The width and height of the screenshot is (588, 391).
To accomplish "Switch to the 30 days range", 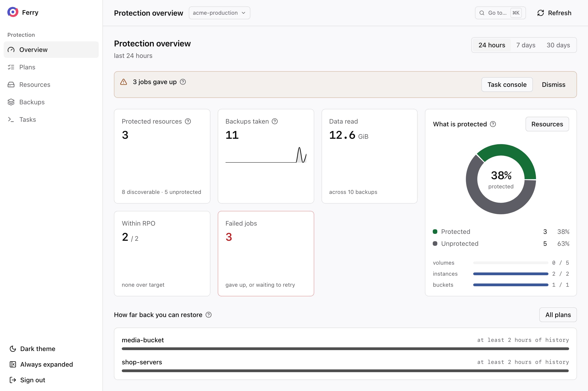I will point(558,45).
